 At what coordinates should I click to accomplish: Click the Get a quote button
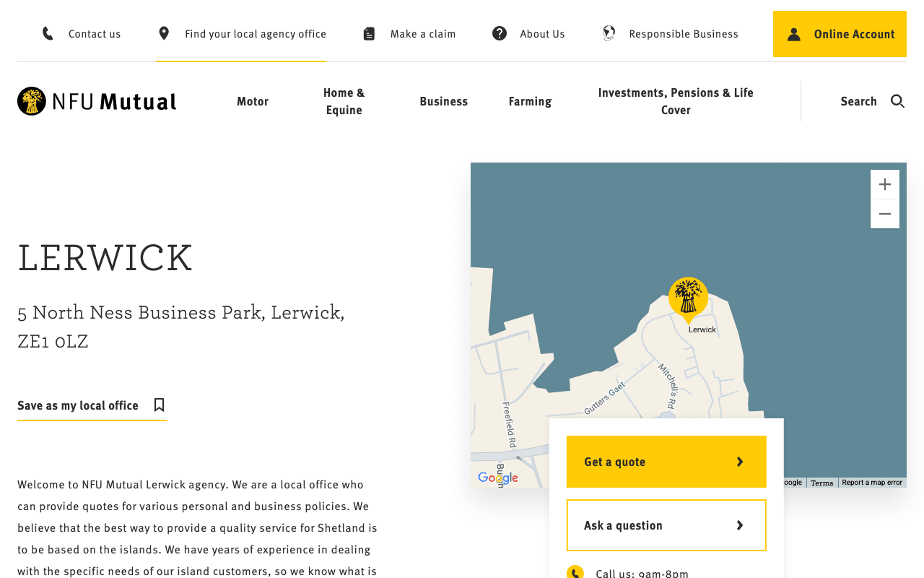[x=666, y=462]
